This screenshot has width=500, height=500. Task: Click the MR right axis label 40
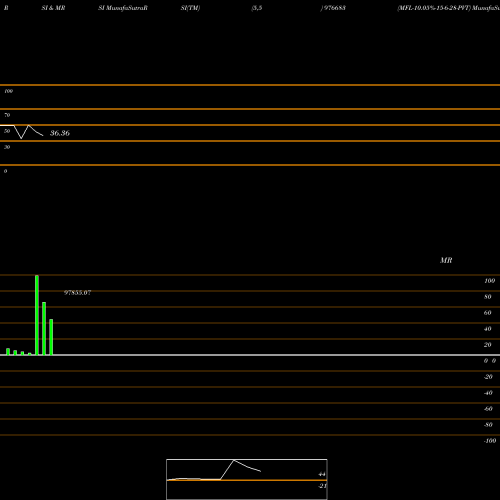tap(488, 329)
